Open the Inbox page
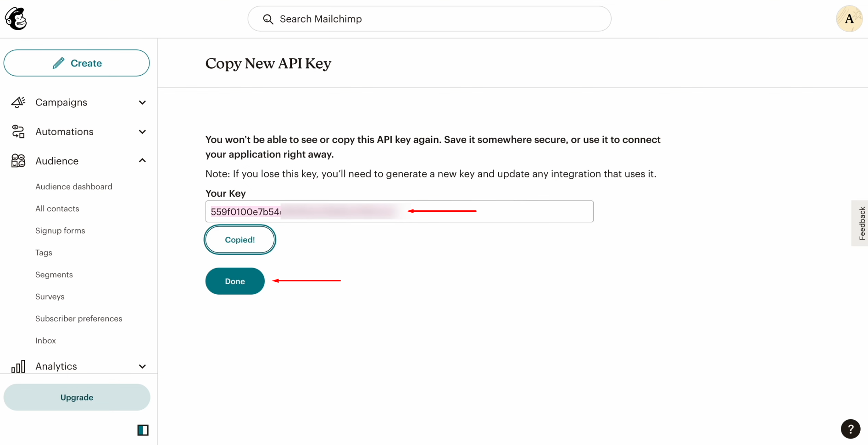This screenshot has height=445, width=868. 45,341
